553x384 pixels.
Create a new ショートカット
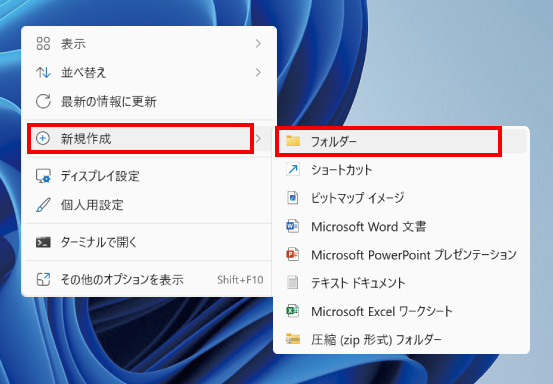(x=401, y=170)
